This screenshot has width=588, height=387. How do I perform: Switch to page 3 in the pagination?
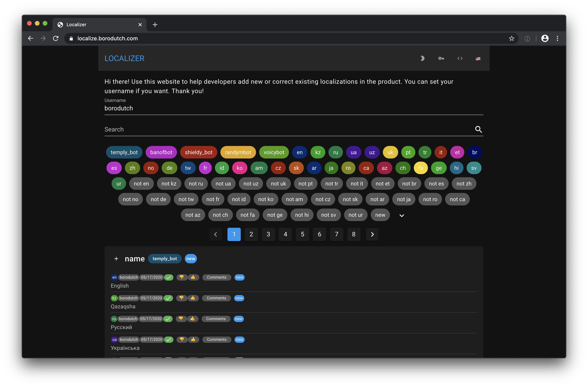(x=268, y=234)
